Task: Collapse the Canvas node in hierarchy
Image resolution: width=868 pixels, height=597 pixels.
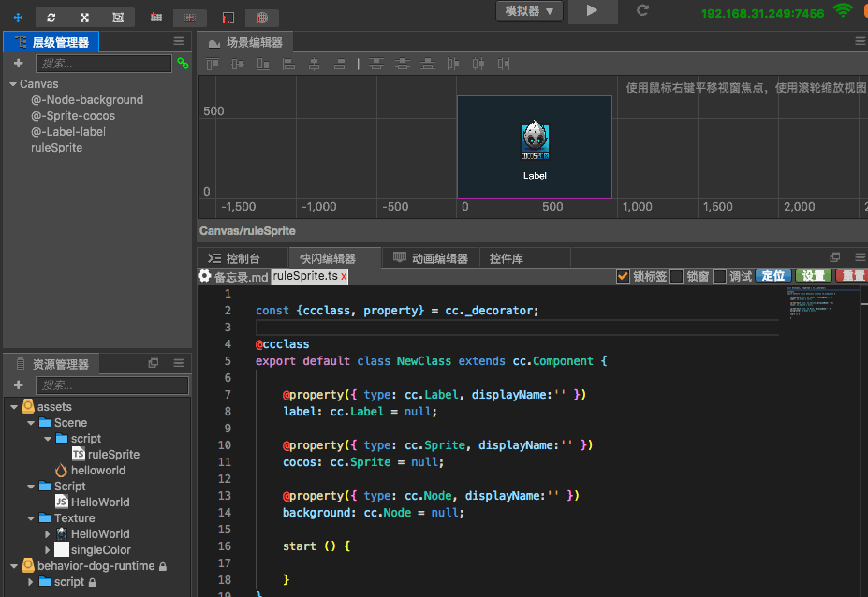Action: click(13, 84)
